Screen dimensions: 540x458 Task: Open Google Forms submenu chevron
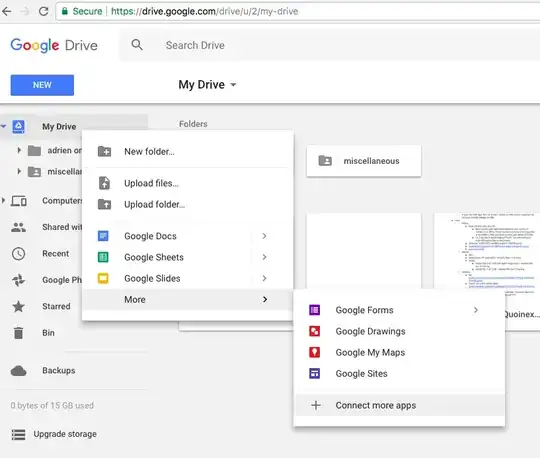point(476,310)
